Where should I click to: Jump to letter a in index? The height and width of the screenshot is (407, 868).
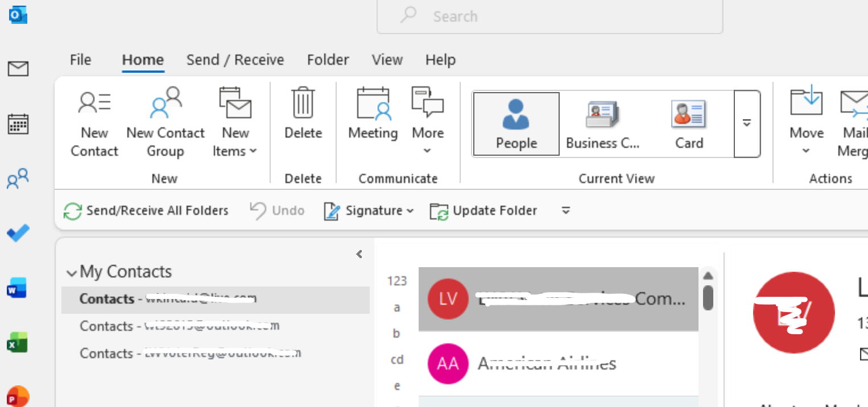(x=397, y=308)
